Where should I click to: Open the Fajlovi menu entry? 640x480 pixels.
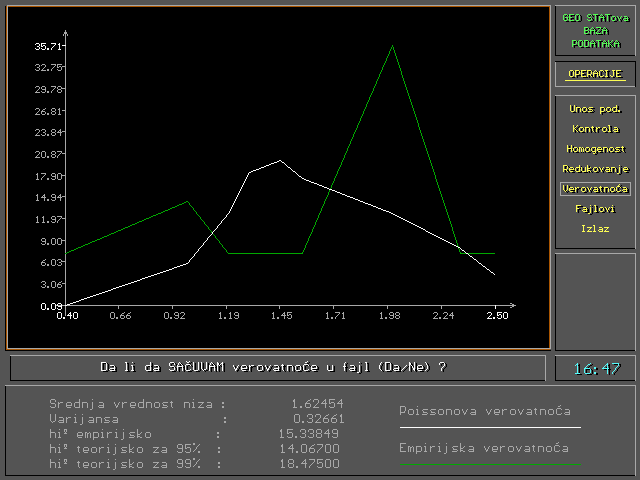[x=595, y=208]
